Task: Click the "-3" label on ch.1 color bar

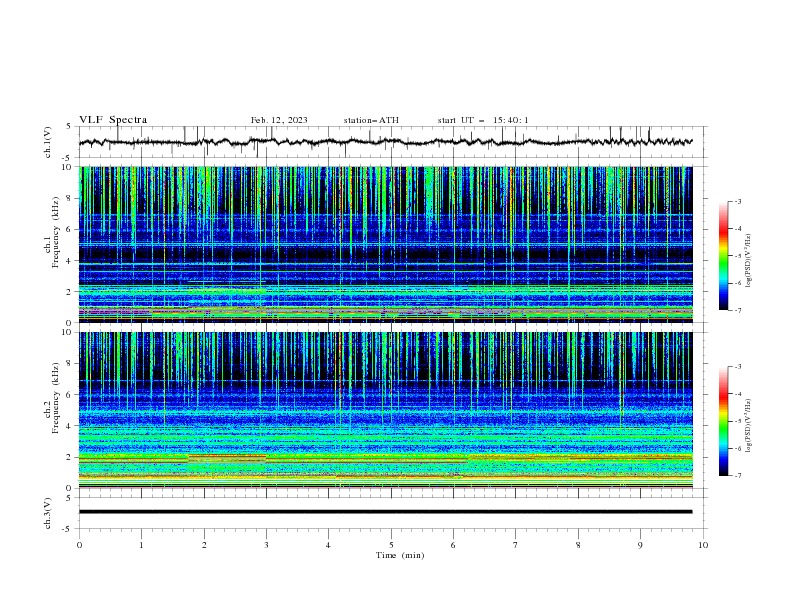Action: 737,201
